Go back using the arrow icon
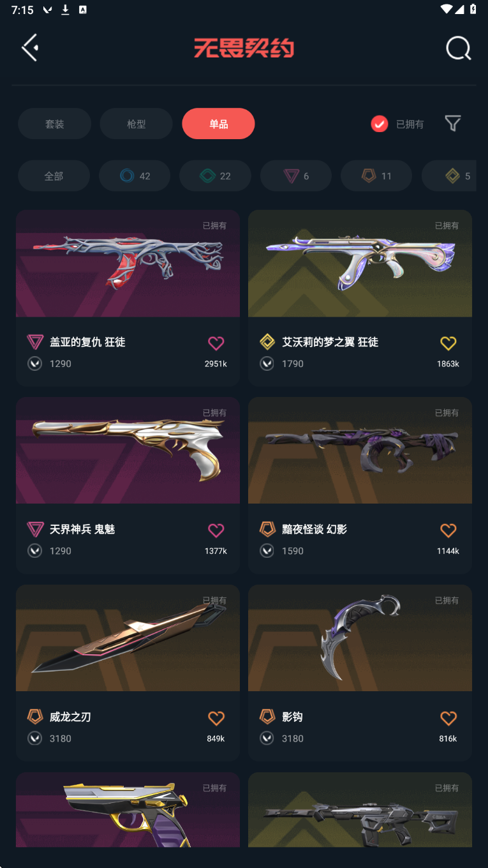The height and width of the screenshot is (868, 488). pos(30,48)
